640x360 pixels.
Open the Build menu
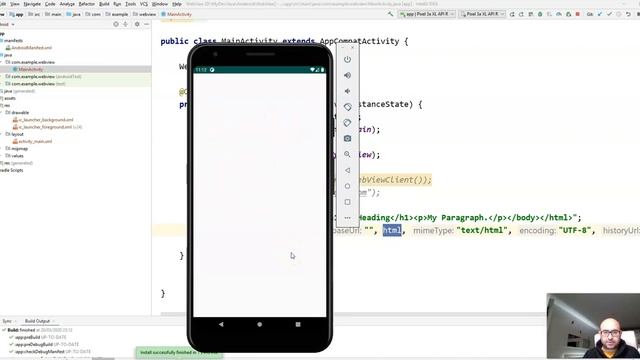tap(104, 4)
